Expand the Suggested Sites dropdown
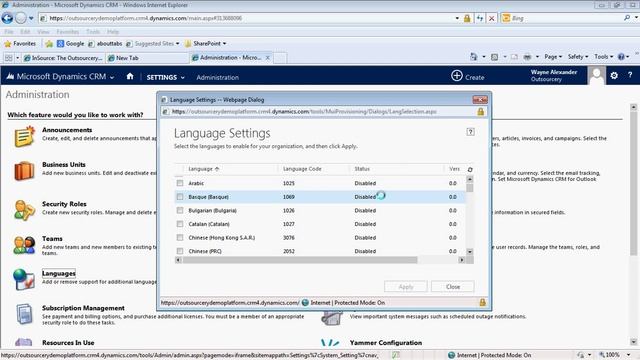 pyautogui.click(x=178, y=44)
